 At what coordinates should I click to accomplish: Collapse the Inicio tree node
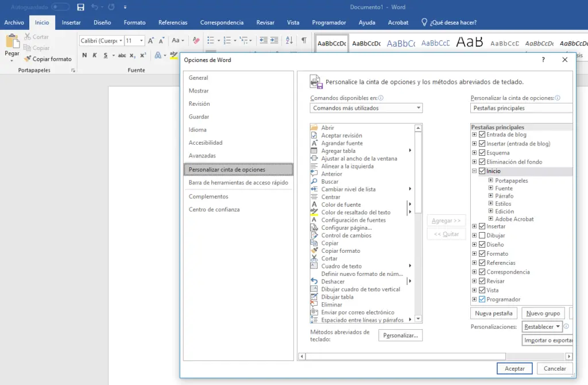[474, 171]
